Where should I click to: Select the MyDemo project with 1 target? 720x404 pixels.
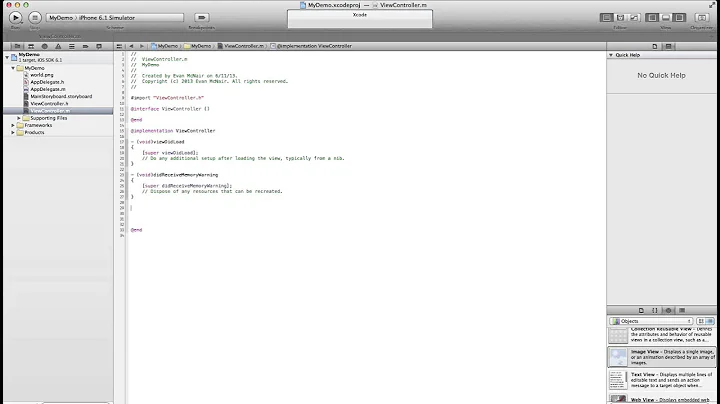[x=58, y=57]
